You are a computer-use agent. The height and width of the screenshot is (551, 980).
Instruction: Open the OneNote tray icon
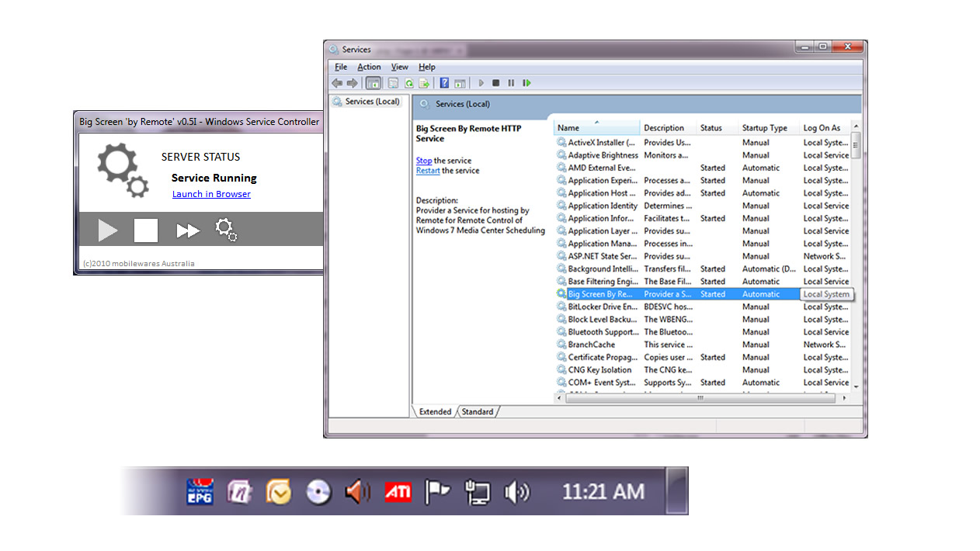pos(239,492)
